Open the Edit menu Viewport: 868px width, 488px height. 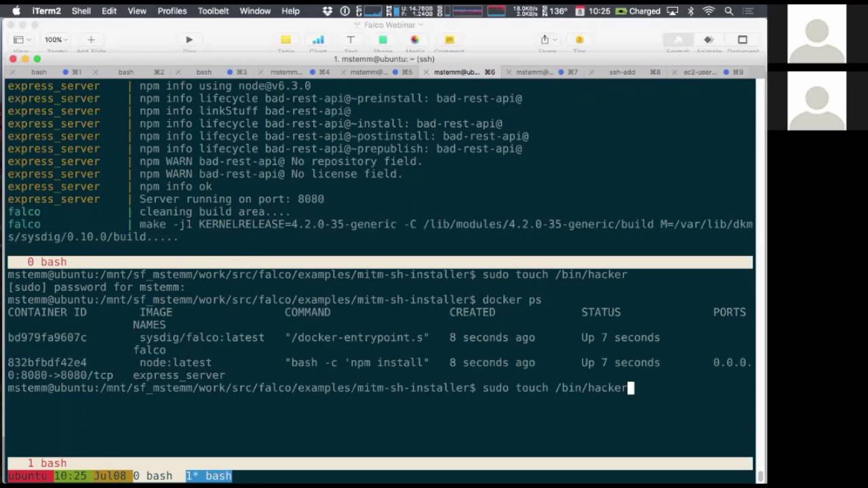pos(109,11)
